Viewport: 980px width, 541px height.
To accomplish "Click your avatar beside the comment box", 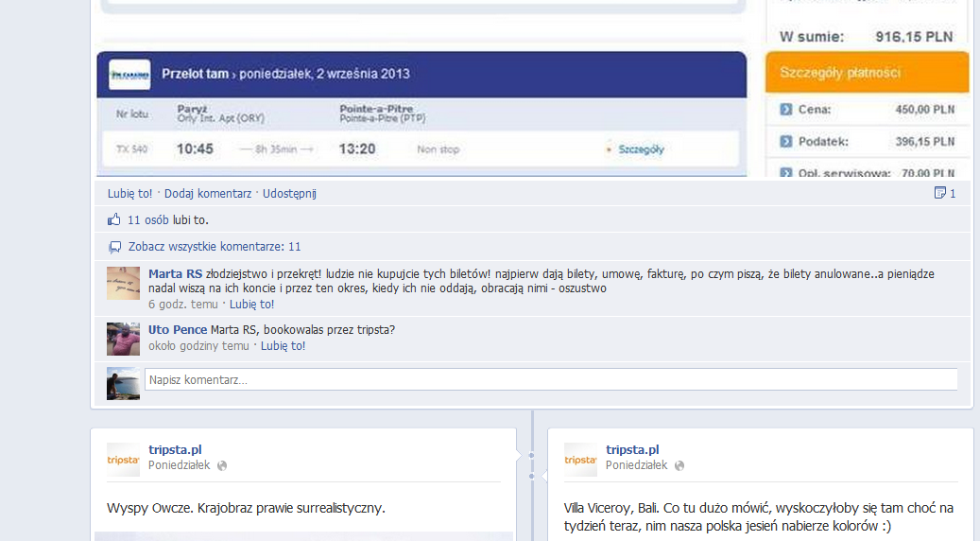I will pyautogui.click(x=123, y=383).
